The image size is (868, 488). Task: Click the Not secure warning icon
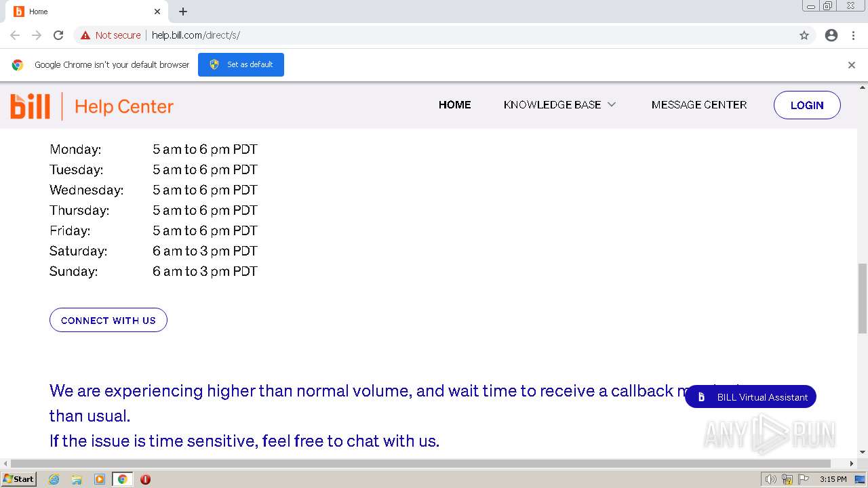(x=85, y=35)
